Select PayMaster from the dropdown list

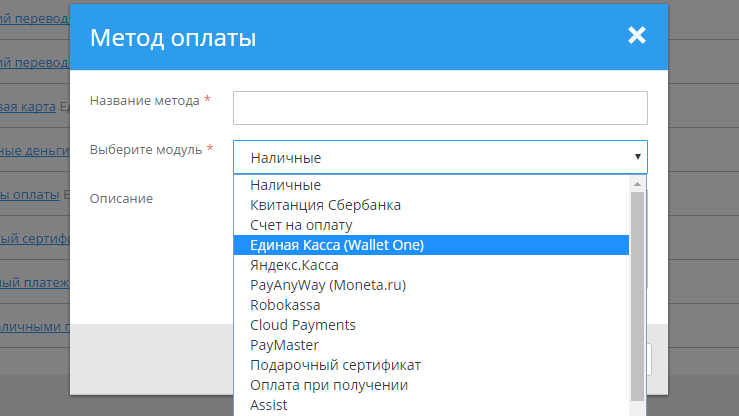pos(285,345)
